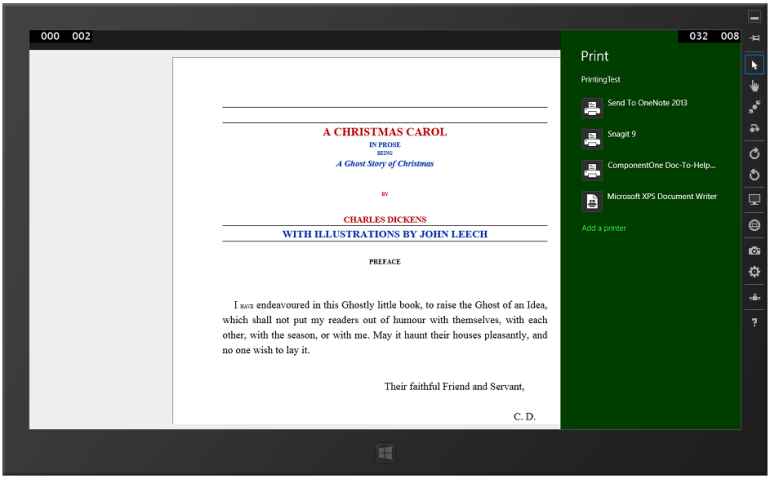
Task: Open simulator help question mark
Action: click(754, 322)
